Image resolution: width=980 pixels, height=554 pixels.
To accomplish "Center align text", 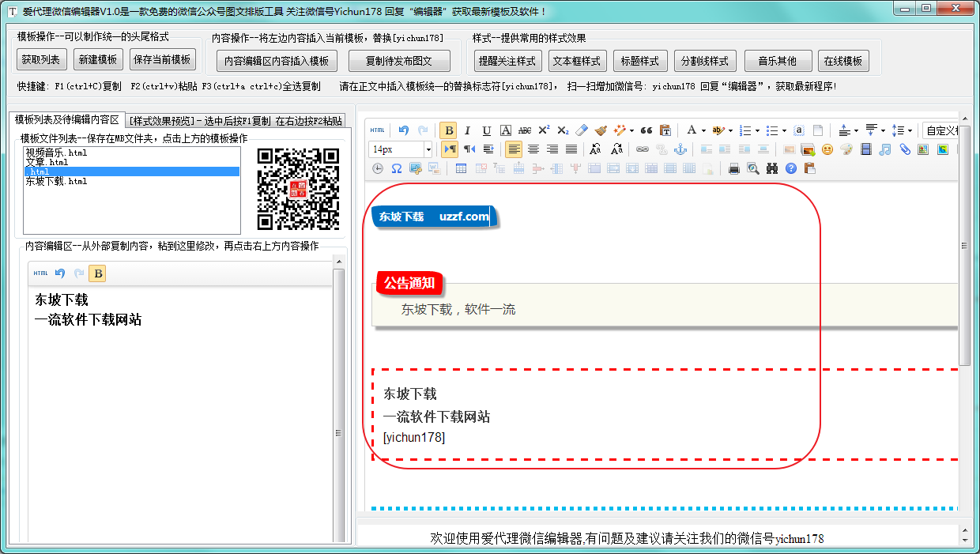I will 533,149.
